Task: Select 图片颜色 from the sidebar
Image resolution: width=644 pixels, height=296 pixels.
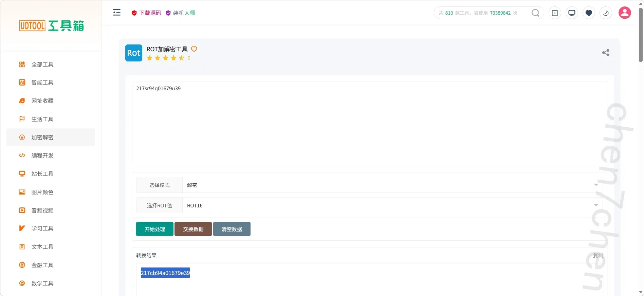Action: [x=42, y=192]
